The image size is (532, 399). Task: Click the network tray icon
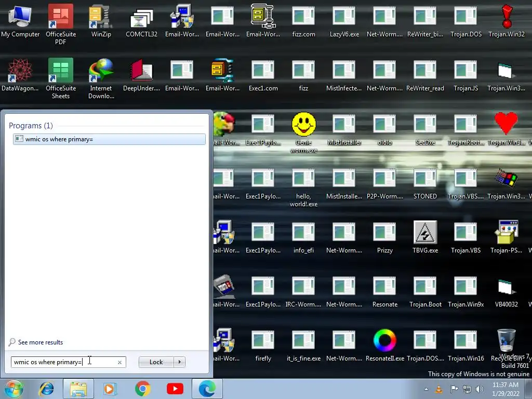click(x=467, y=389)
